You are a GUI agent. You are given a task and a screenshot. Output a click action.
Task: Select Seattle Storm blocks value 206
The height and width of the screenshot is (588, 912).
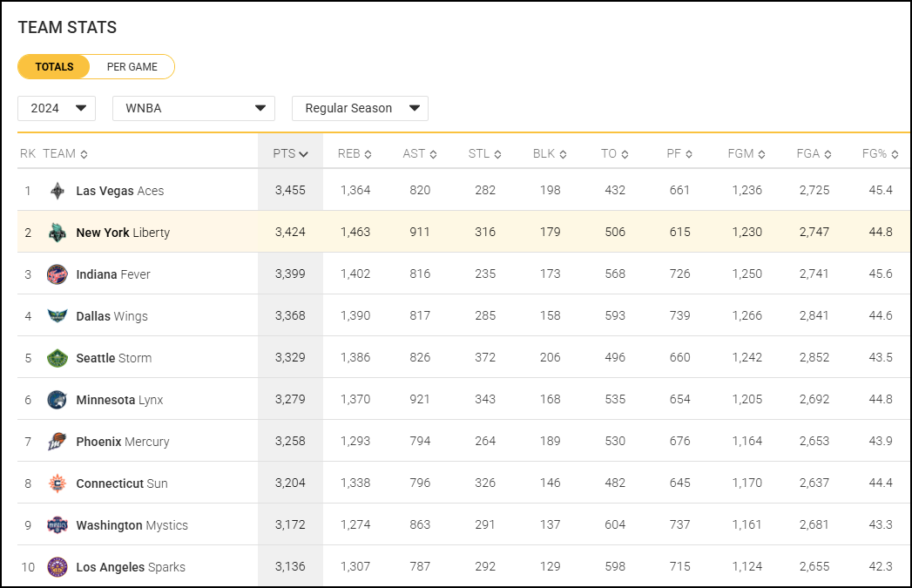pyautogui.click(x=551, y=357)
